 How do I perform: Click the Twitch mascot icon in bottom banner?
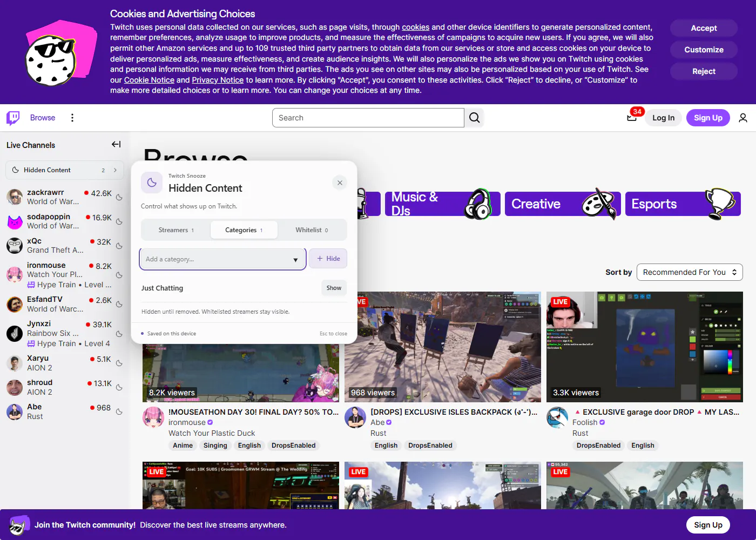[x=19, y=525]
